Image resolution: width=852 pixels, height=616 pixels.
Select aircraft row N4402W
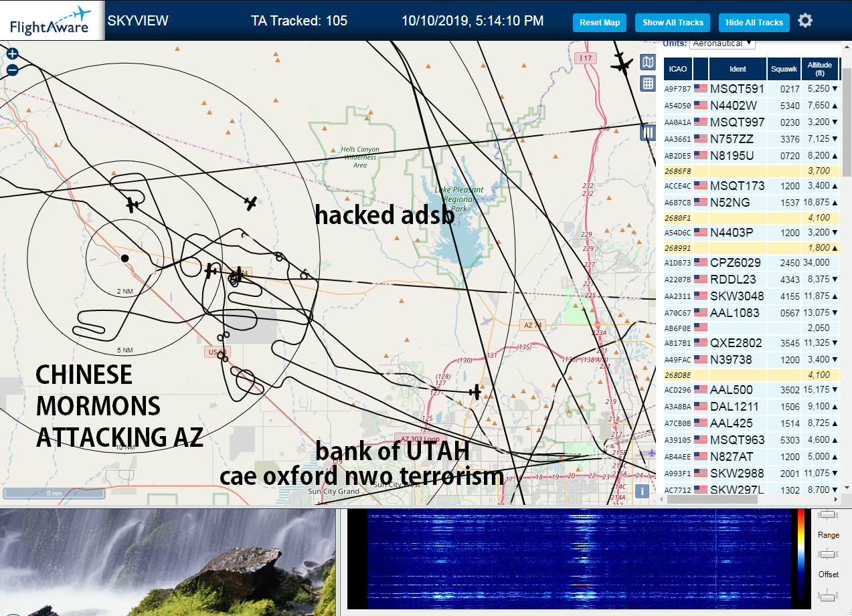[x=751, y=105]
